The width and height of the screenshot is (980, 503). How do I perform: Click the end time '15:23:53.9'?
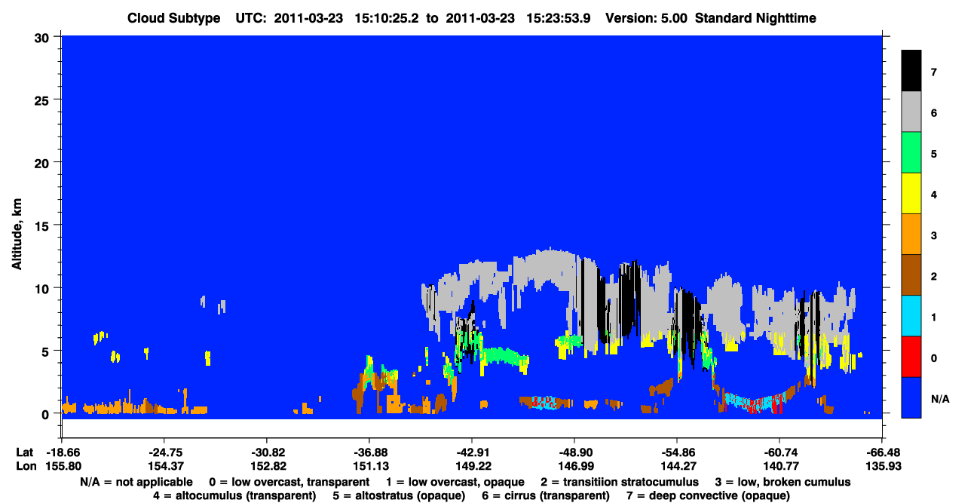click(559, 18)
